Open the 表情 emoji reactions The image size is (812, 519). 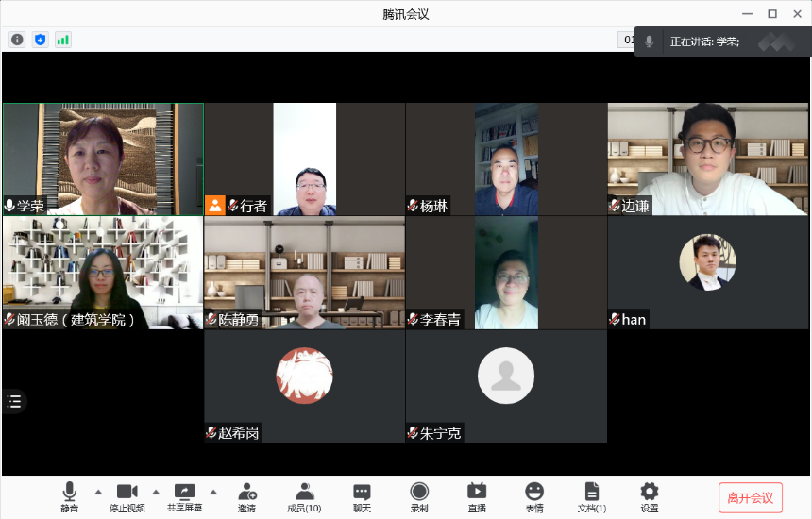coord(534,497)
